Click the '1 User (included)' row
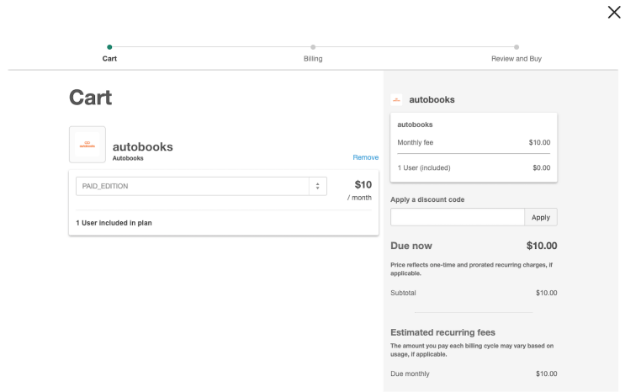Screen dimensions: 625x392 click(x=474, y=168)
